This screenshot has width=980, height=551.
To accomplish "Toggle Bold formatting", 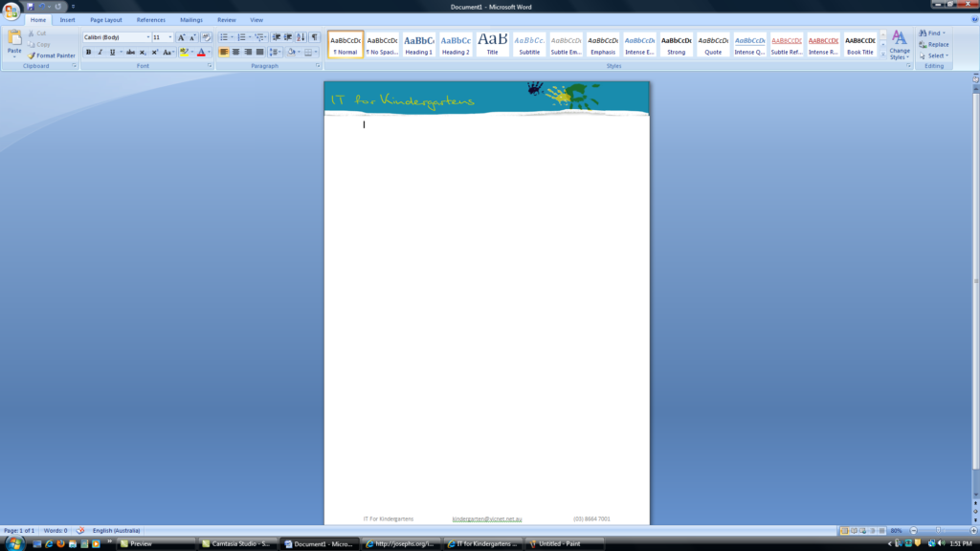I will pos(89,53).
